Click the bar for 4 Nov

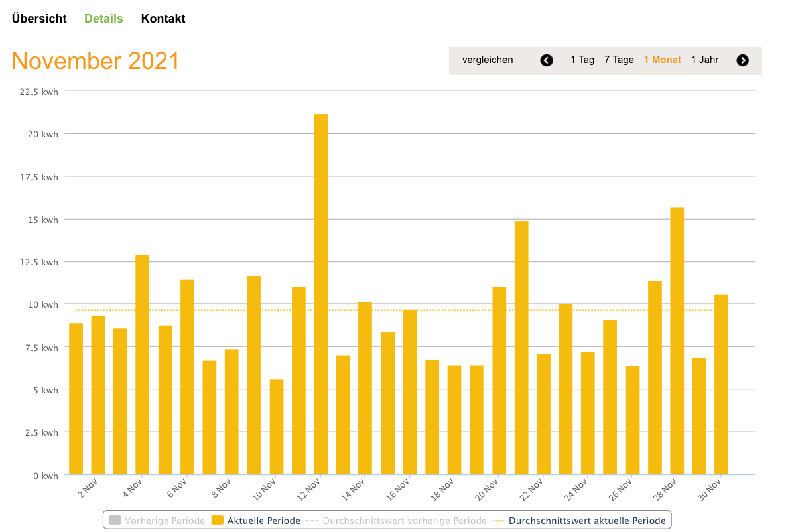pyautogui.click(x=143, y=365)
